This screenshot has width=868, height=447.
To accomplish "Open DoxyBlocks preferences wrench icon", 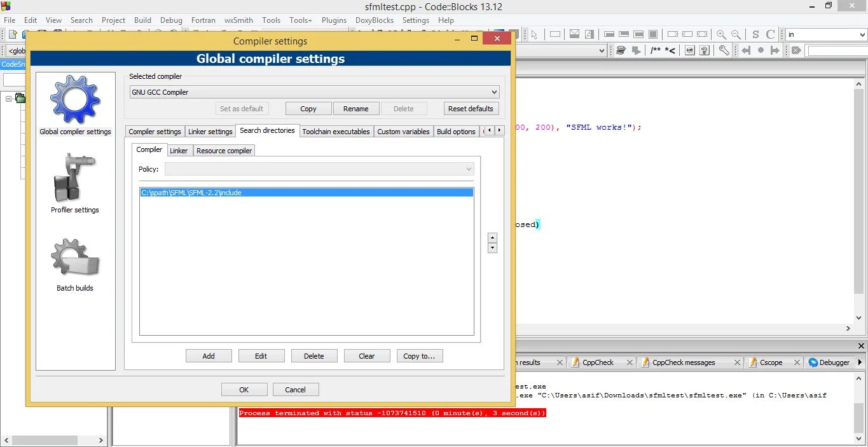I will click(x=724, y=50).
